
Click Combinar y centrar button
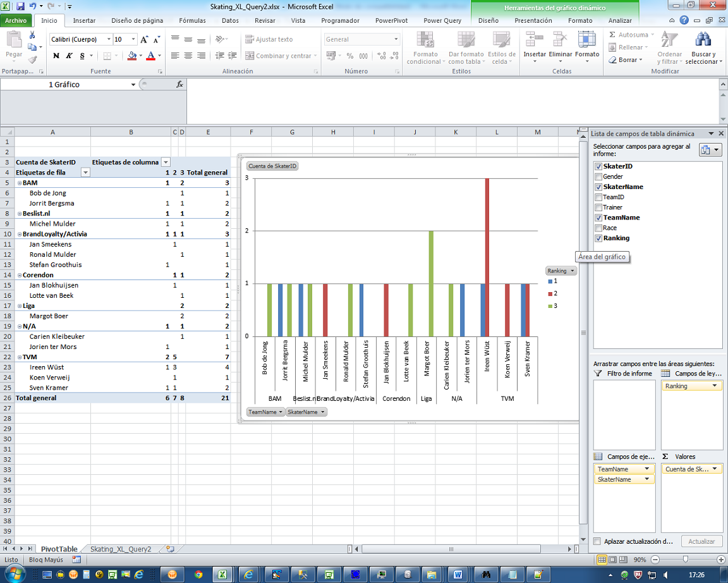click(x=281, y=56)
